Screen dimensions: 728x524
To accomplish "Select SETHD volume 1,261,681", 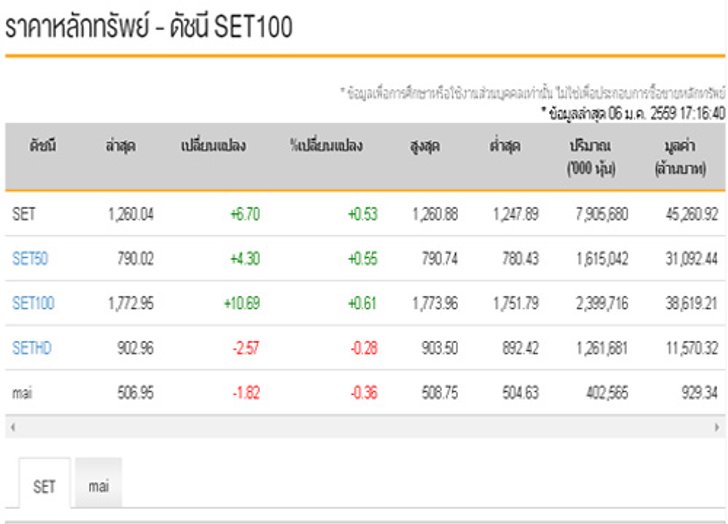I will 602,348.
